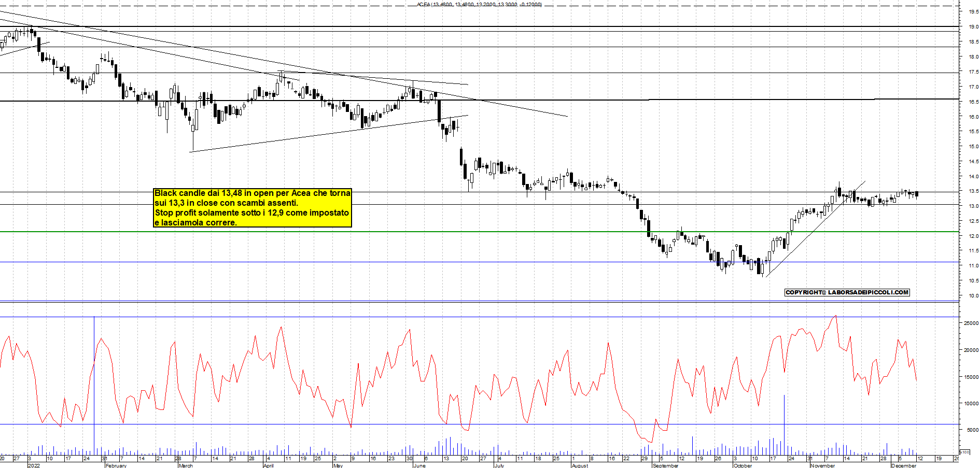980x468 pixels.
Task: Click the 17.5 price axis label
Action: (x=973, y=72)
